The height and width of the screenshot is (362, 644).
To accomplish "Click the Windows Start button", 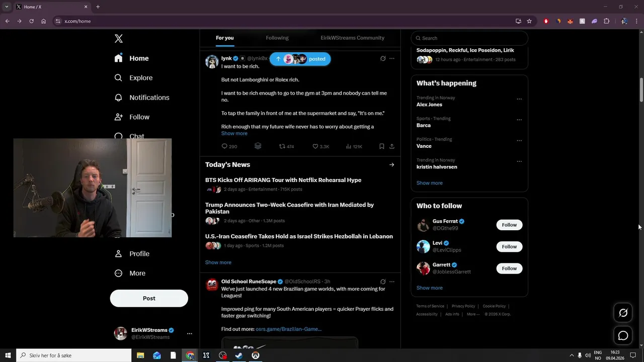I will [8, 355].
